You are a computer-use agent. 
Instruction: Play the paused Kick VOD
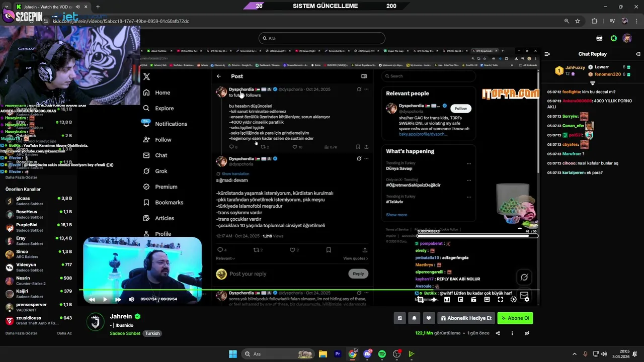pyautogui.click(x=105, y=299)
